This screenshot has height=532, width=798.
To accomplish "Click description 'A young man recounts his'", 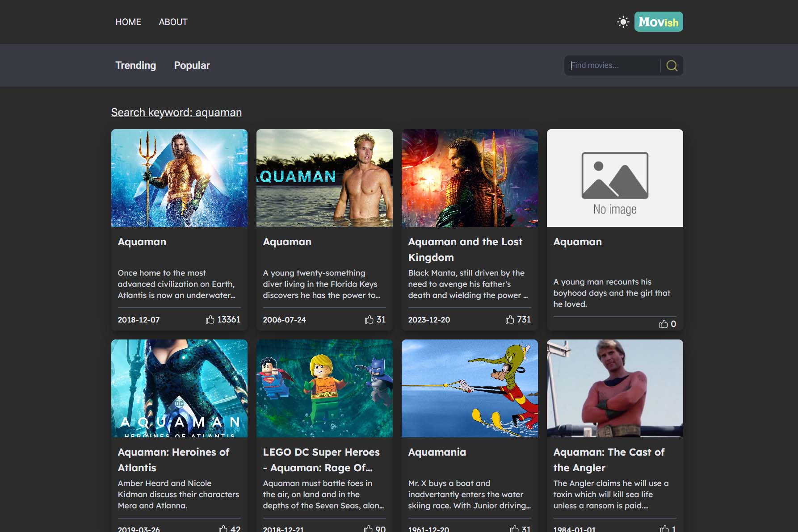I will [x=612, y=293].
